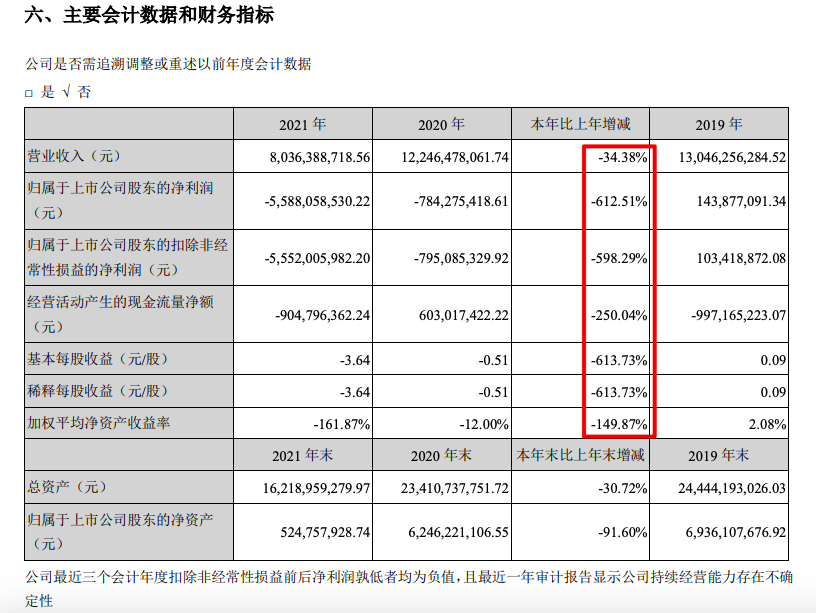The image size is (816, 613).
Task: Click value -795,085,329.92
Action: click(461, 258)
